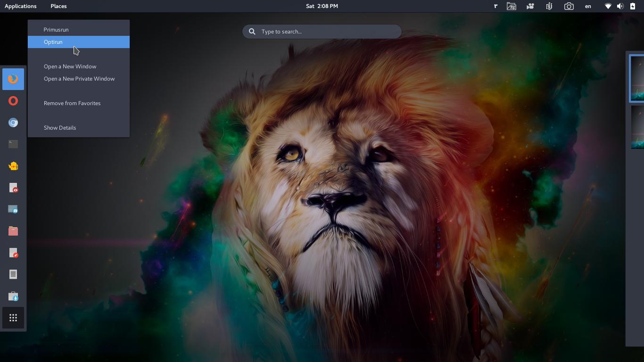Select the first workspace thumbnail

[637, 78]
